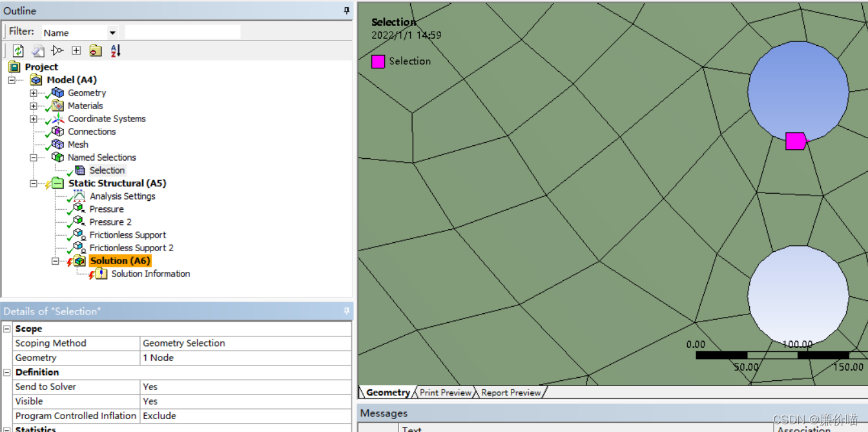Collapse the Static Structural (A5) node

[x=33, y=183]
